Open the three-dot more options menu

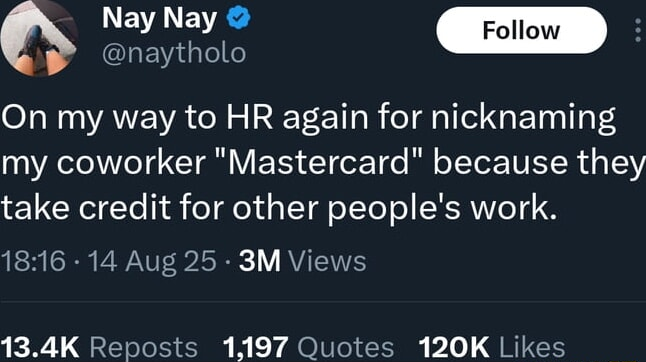(638, 30)
